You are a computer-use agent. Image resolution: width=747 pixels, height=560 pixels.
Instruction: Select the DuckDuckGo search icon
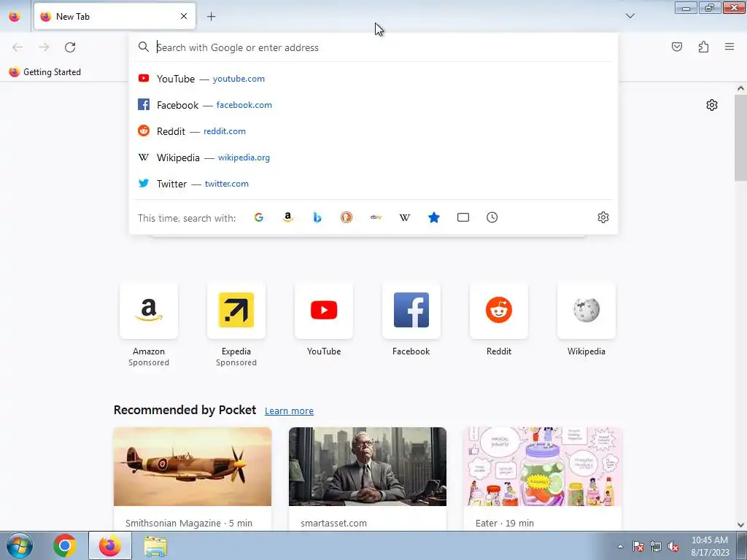pyautogui.click(x=347, y=217)
